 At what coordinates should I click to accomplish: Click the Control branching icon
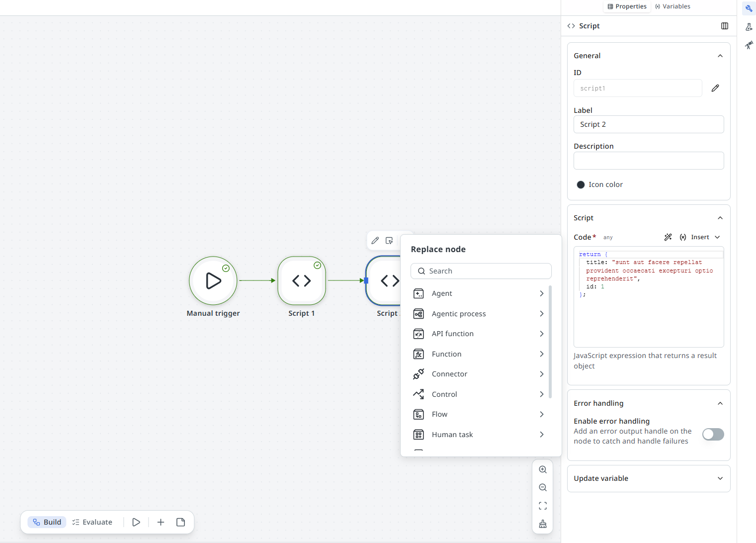pos(419,394)
